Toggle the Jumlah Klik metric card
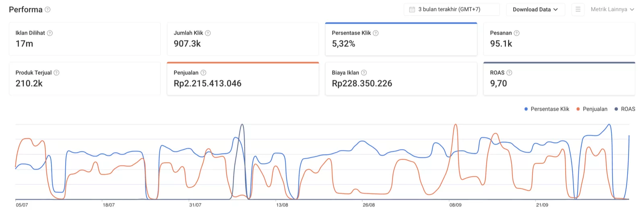Screen dimensions: 644x219 243,39
